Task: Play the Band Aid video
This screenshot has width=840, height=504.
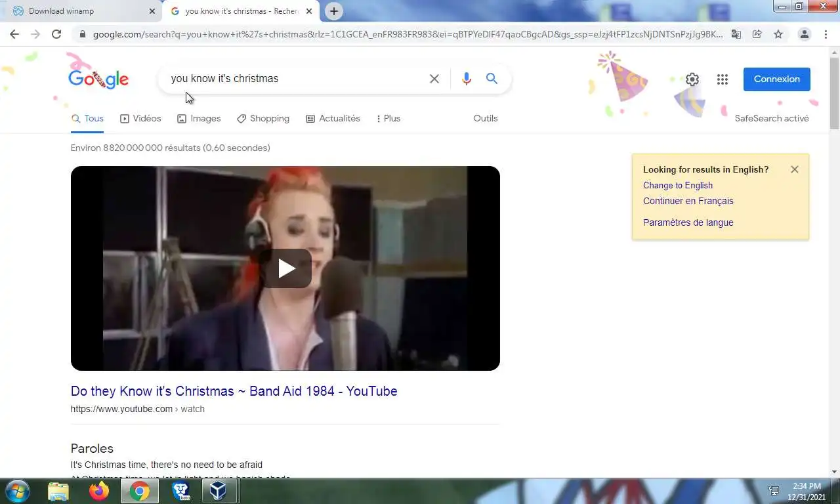Action: coord(286,268)
